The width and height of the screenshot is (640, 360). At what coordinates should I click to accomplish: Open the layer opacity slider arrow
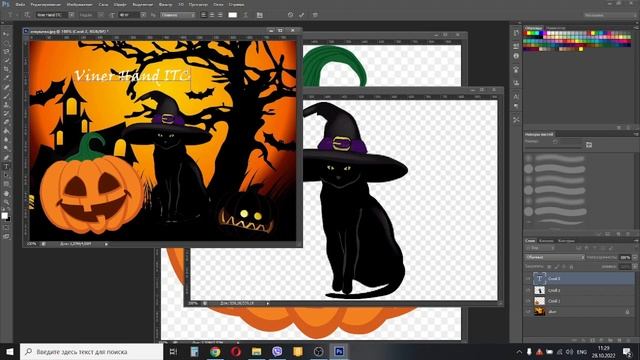pos(635,258)
